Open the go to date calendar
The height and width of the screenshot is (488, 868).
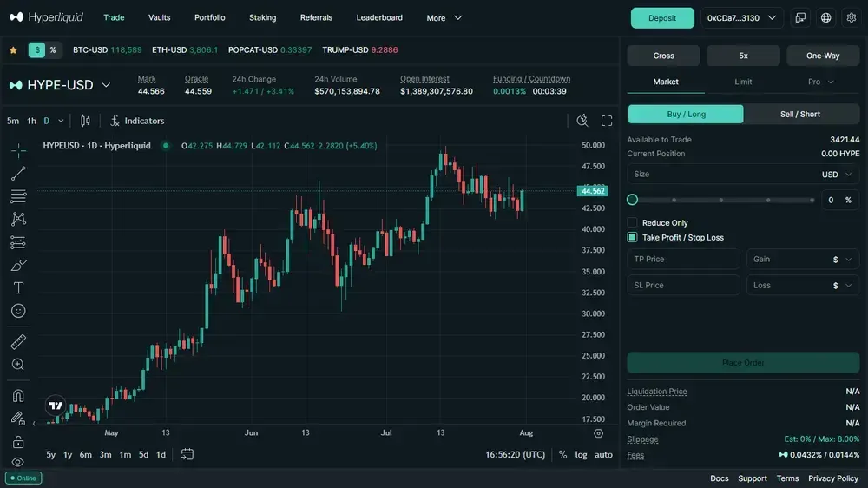(x=187, y=454)
